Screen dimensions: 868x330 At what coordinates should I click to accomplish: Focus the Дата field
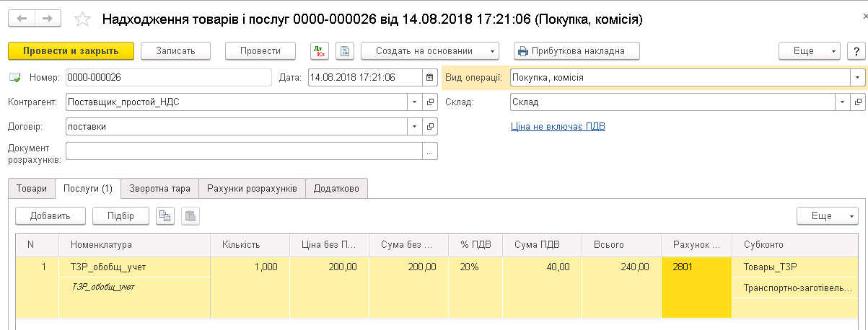365,77
